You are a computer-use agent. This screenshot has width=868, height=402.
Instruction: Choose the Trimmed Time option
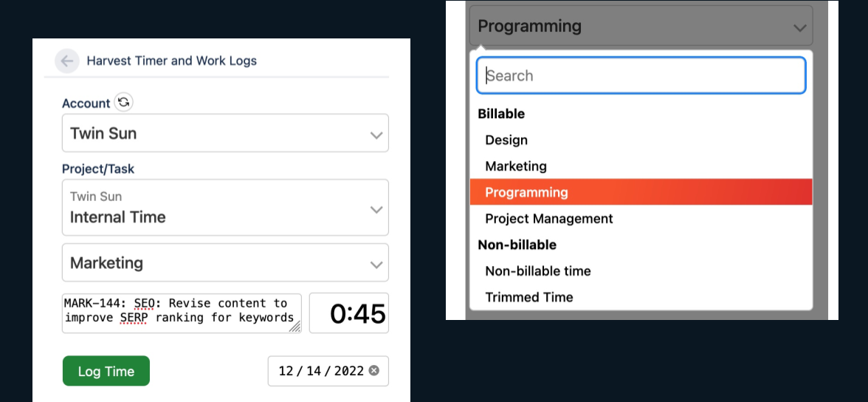(x=528, y=297)
